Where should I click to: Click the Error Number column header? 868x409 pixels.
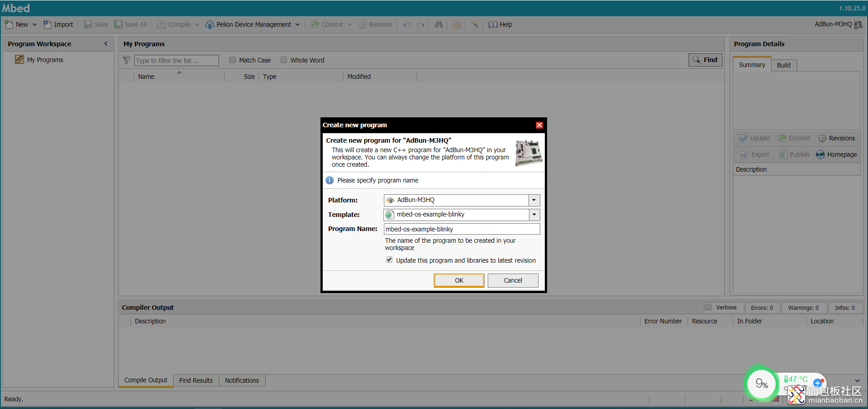[x=663, y=321]
